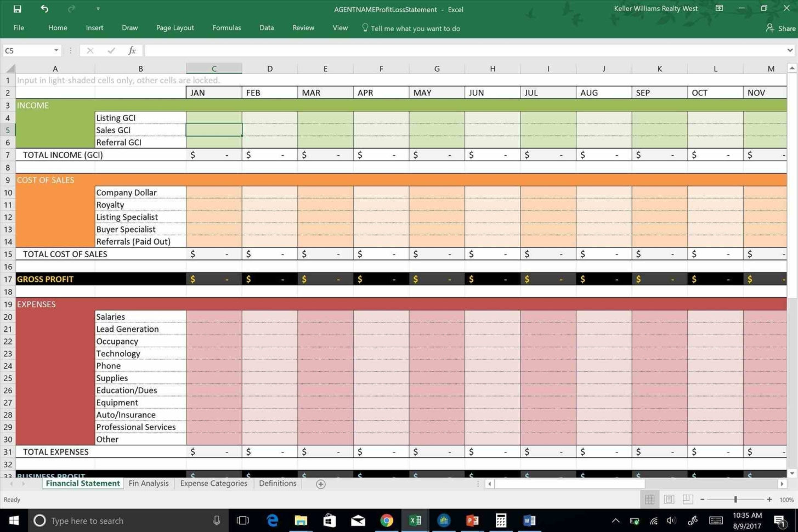Confirm entry with the formula bar checkmark
The height and width of the screenshot is (532, 798).
[111, 50]
